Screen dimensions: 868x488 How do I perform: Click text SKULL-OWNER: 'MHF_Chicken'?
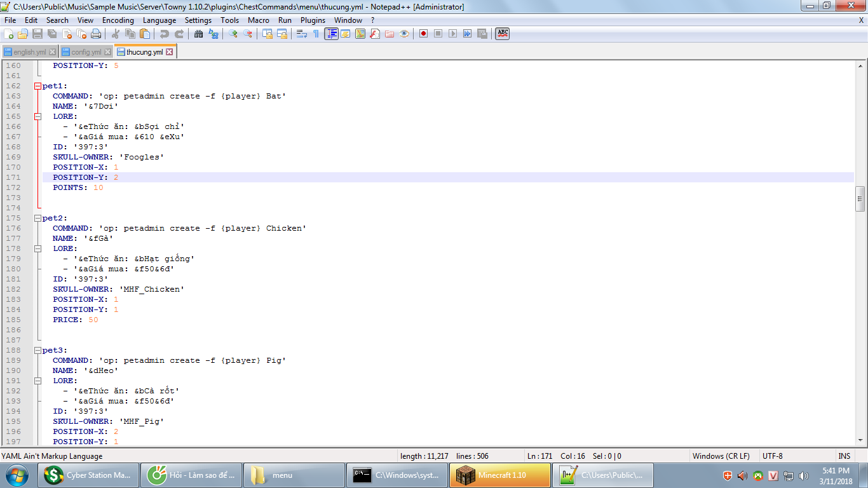[x=118, y=289]
